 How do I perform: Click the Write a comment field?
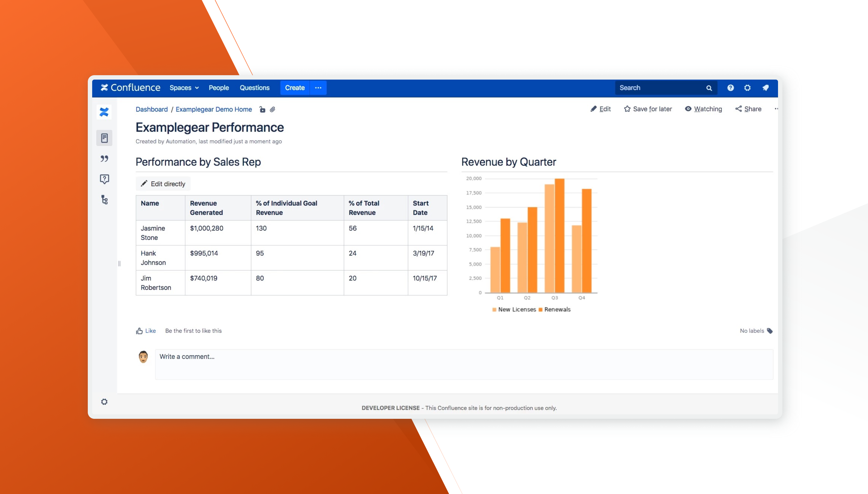[464, 364]
